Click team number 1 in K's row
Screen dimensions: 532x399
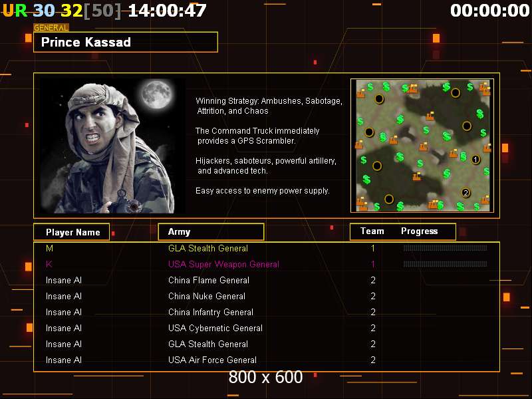(x=373, y=264)
